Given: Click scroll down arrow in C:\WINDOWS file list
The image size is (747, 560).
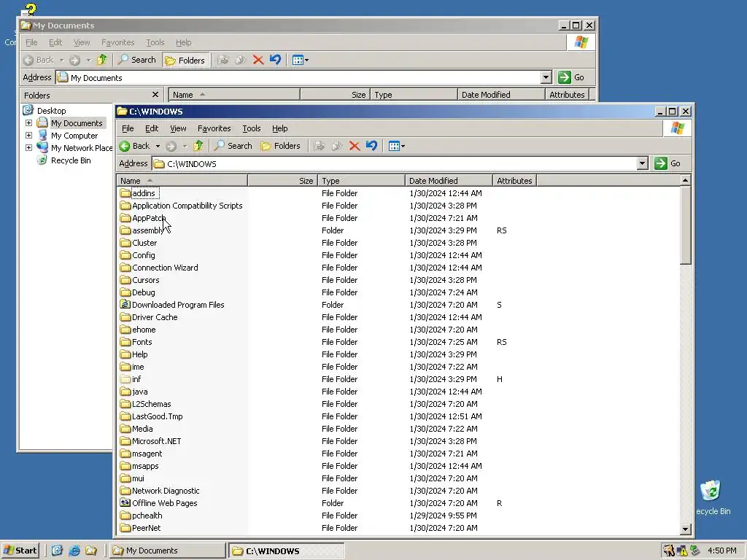Looking at the screenshot, I should (685, 529).
